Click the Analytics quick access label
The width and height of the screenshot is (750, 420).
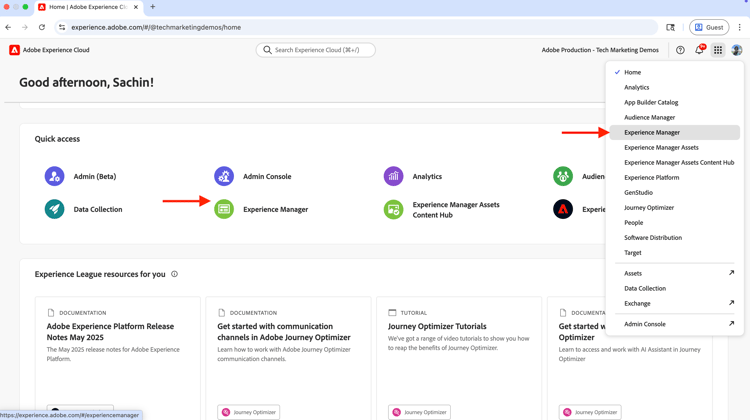[x=427, y=177]
